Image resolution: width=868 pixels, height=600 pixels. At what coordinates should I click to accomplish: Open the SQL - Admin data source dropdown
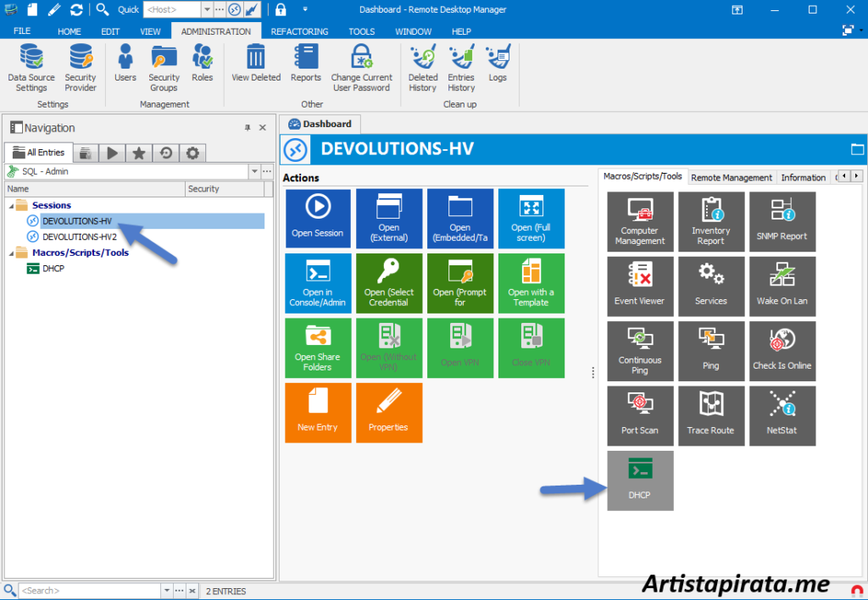pos(253,171)
